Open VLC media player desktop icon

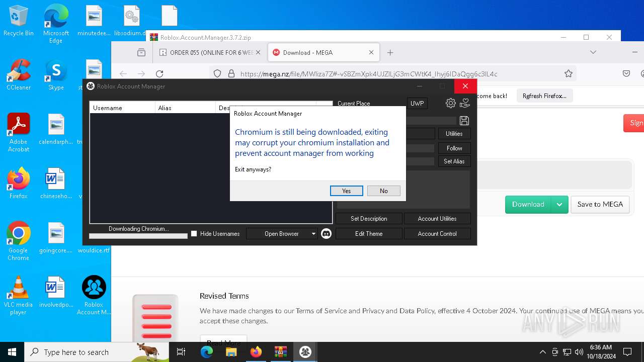click(x=19, y=296)
